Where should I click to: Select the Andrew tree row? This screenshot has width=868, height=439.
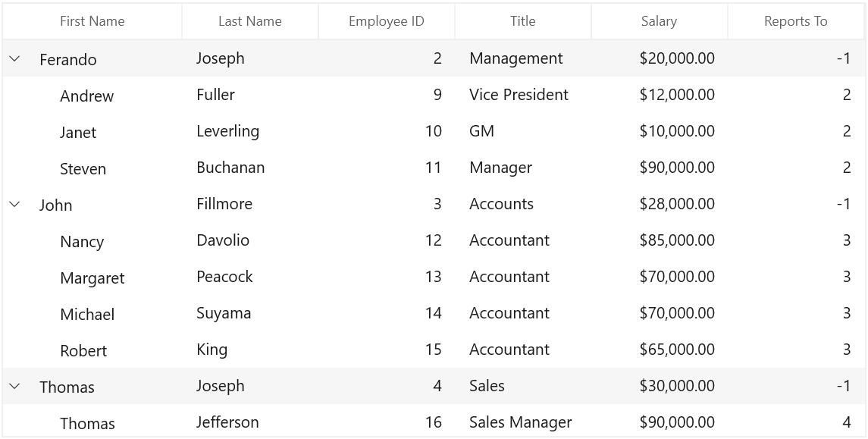click(x=434, y=95)
